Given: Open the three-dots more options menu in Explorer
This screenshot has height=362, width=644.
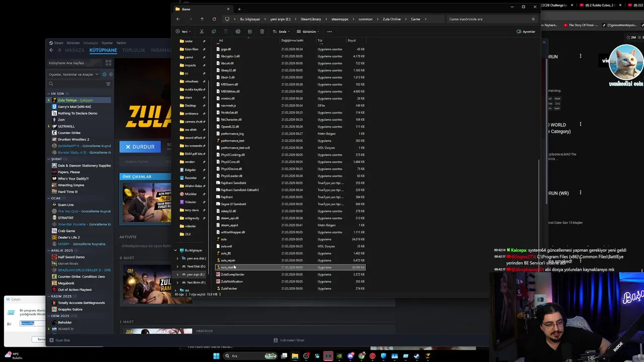Looking at the screenshot, I should point(330,32).
